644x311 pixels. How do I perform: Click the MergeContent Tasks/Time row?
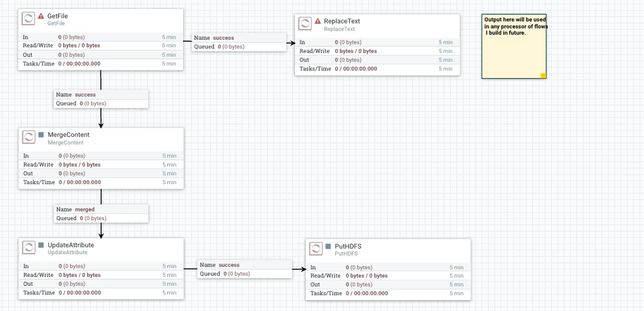(101, 182)
